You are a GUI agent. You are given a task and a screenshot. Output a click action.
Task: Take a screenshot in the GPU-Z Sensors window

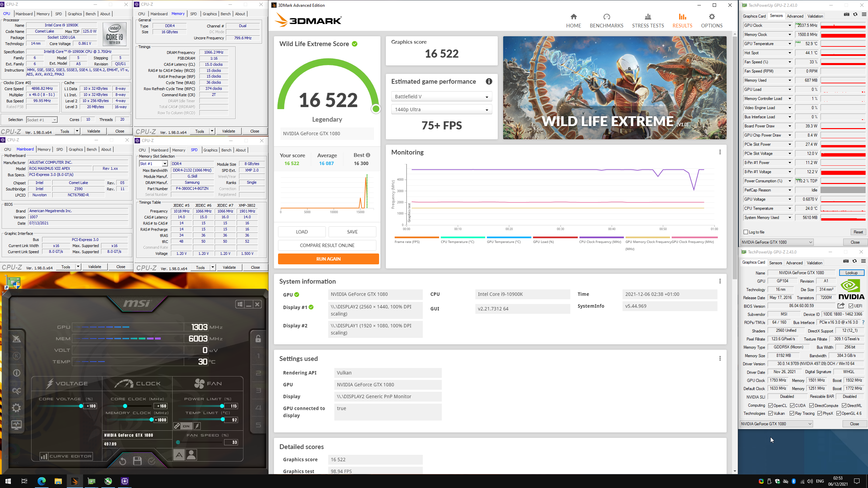[x=847, y=15]
